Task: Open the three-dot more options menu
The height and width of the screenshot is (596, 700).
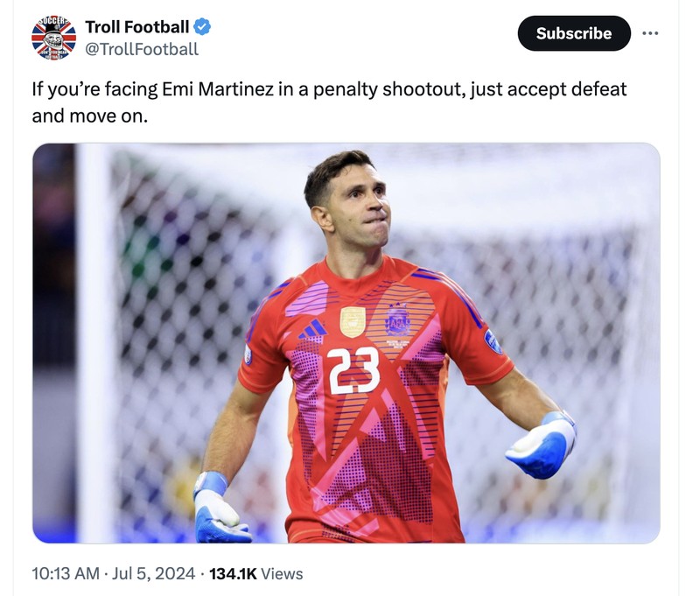Action: click(x=649, y=33)
